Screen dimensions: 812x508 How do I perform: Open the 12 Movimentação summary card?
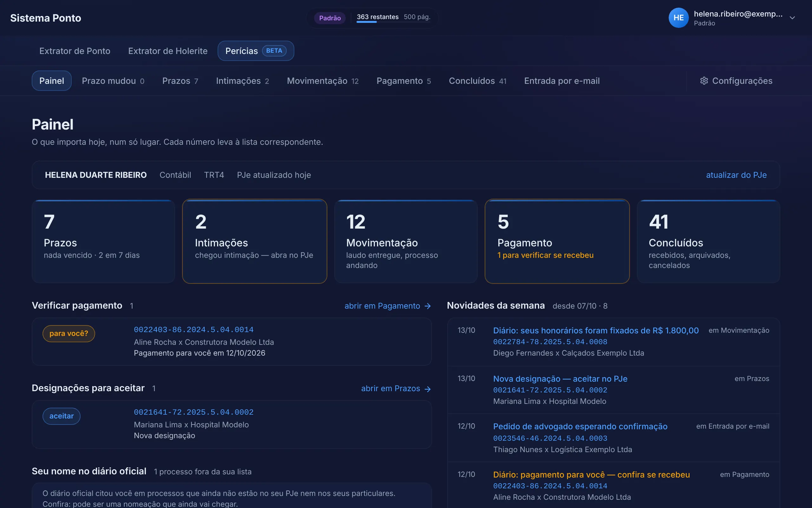tap(406, 241)
